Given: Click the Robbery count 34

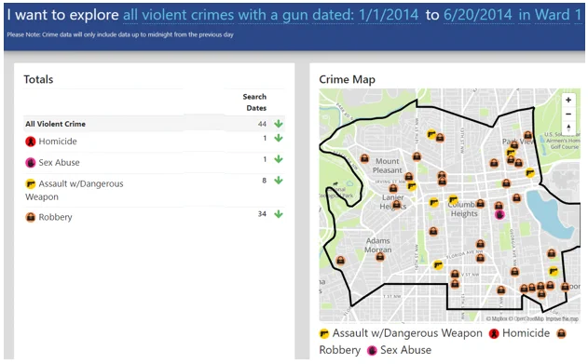Looking at the screenshot, I should point(262,214).
